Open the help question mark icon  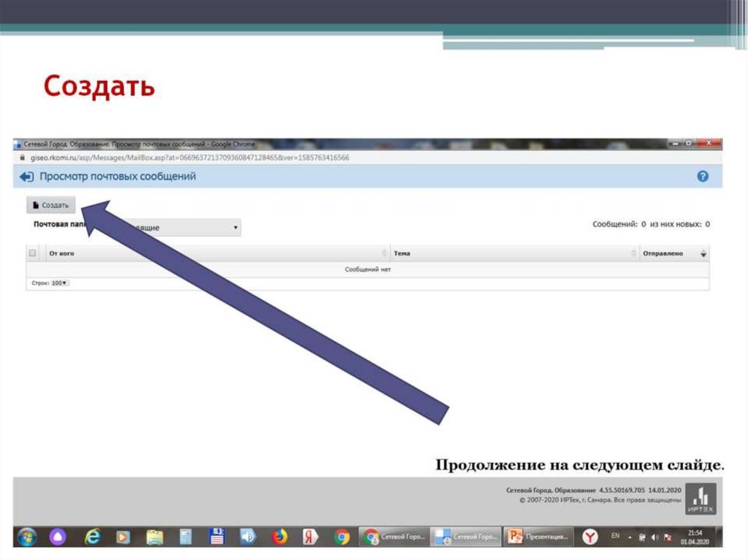[703, 175]
